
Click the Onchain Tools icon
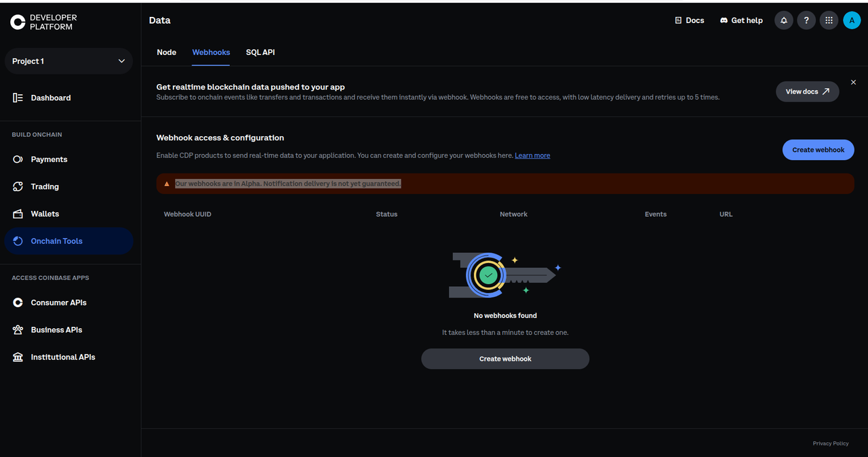coord(18,241)
